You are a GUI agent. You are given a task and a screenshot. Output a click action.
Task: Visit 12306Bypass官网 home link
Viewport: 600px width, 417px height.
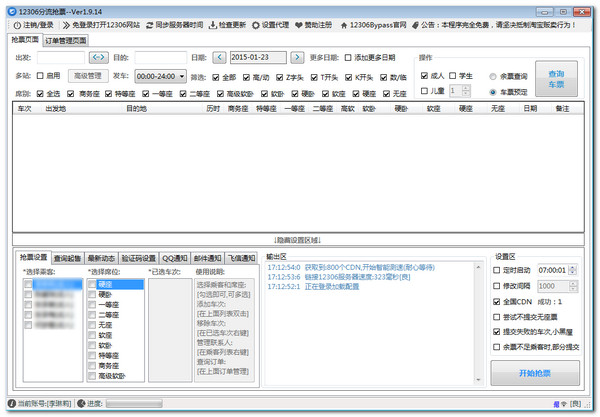373,25
